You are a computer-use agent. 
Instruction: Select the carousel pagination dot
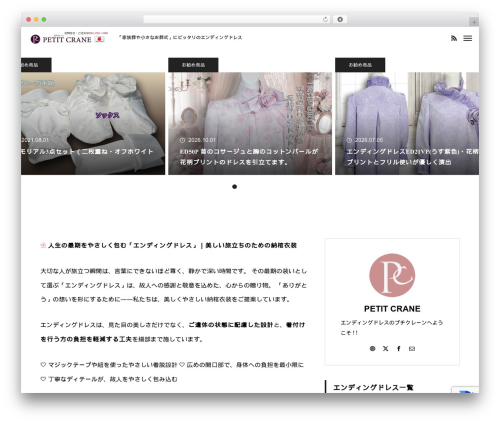pos(235,187)
